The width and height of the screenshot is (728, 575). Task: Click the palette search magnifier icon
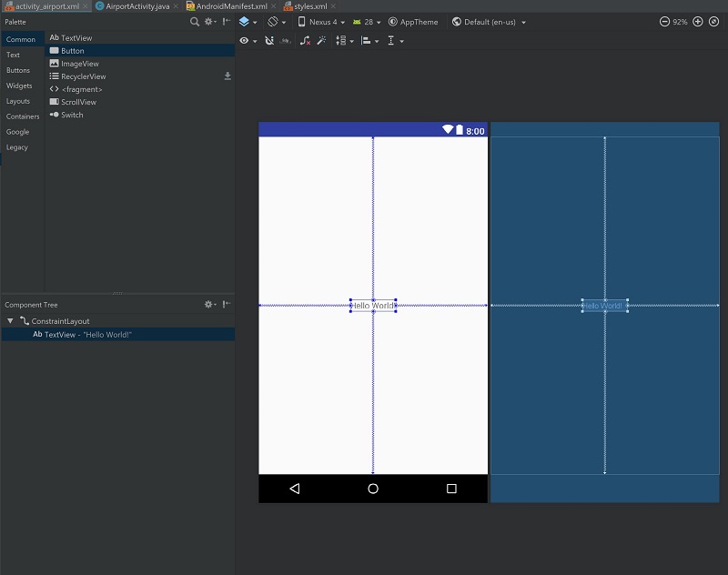pyautogui.click(x=194, y=21)
